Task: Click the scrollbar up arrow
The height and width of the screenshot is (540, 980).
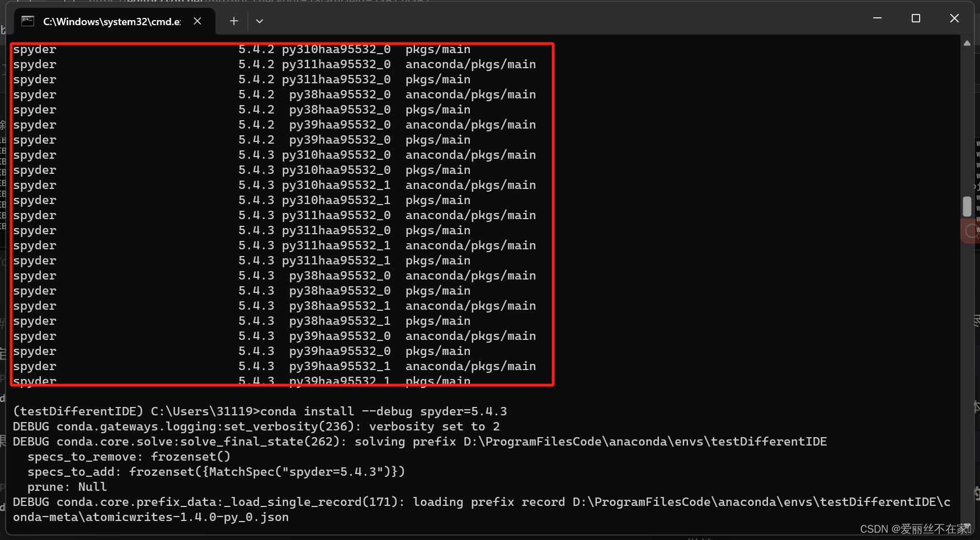Action: coord(967,43)
